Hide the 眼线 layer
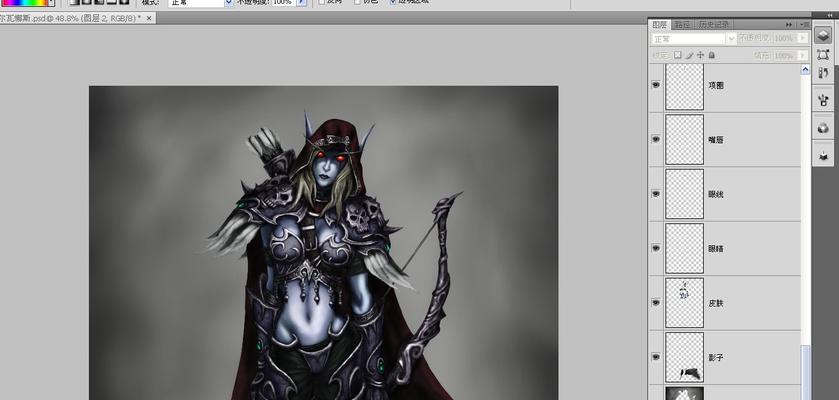This screenshot has height=400, width=839. tap(655, 194)
